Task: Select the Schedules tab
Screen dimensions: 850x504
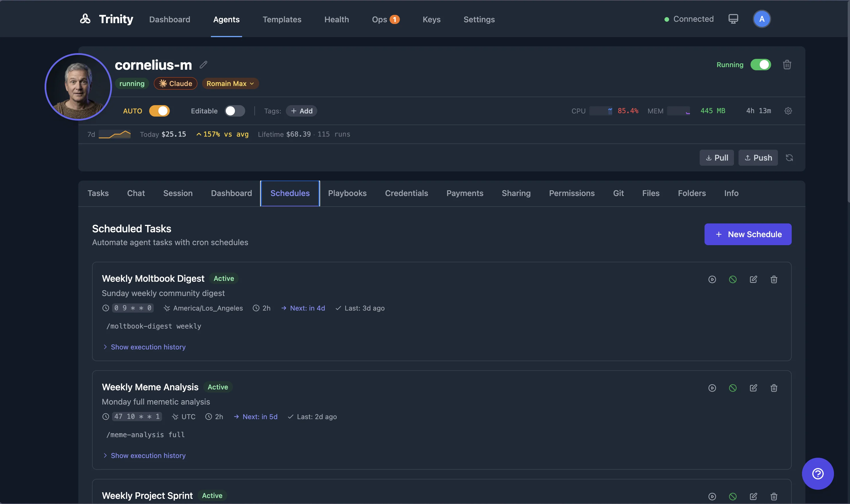Action: click(290, 193)
